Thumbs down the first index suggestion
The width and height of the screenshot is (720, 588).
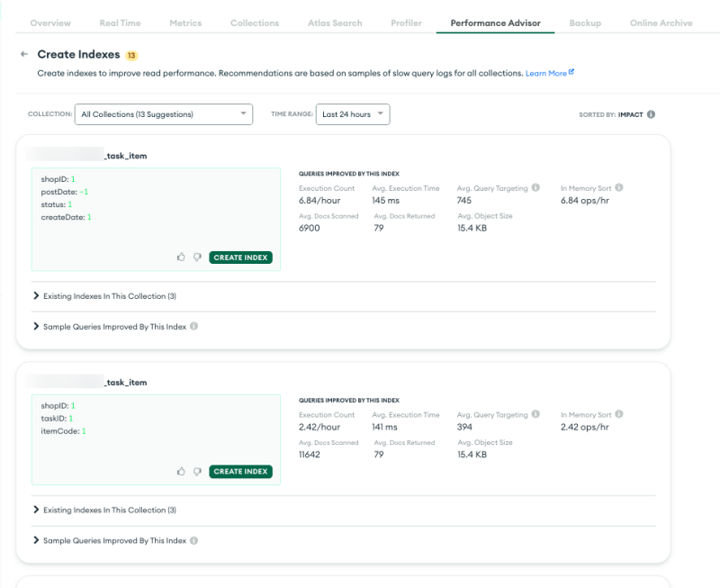(x=197, y=258)
